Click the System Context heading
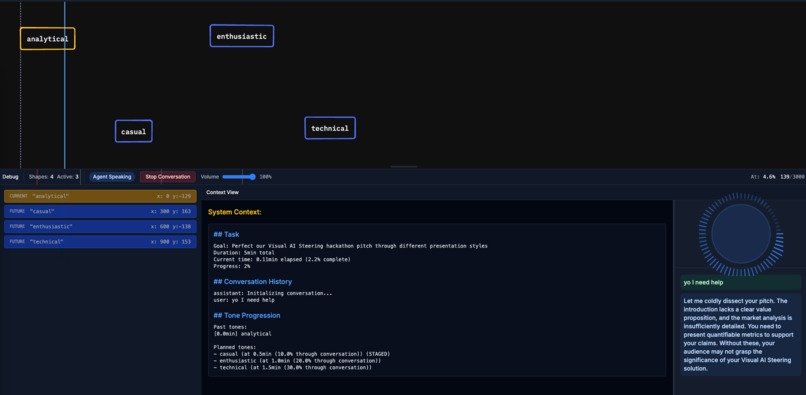 (234, 212)
